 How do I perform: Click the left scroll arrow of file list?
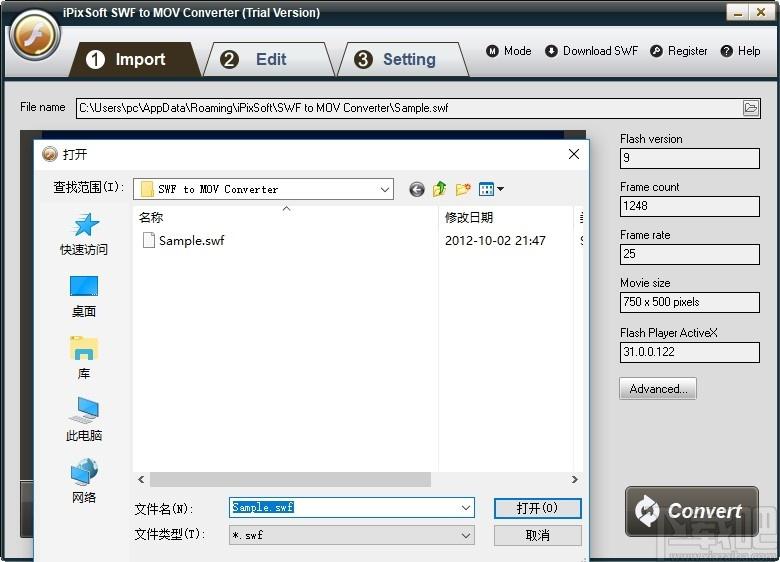click(141, 479)
